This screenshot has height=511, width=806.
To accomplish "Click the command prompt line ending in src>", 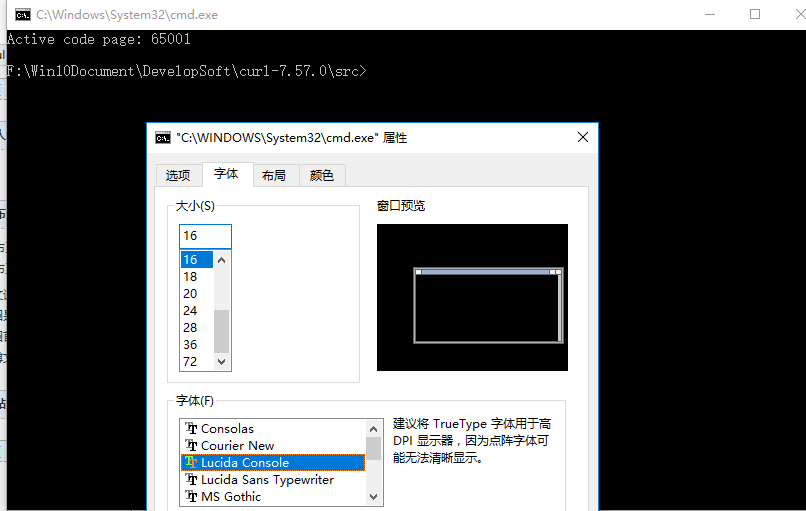I will tap(187, 71).
